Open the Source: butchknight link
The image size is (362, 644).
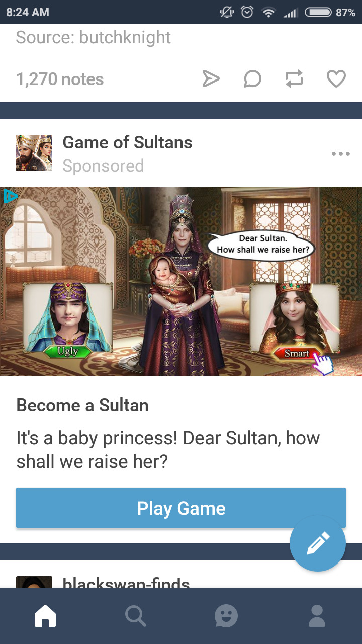pos(94,37)
